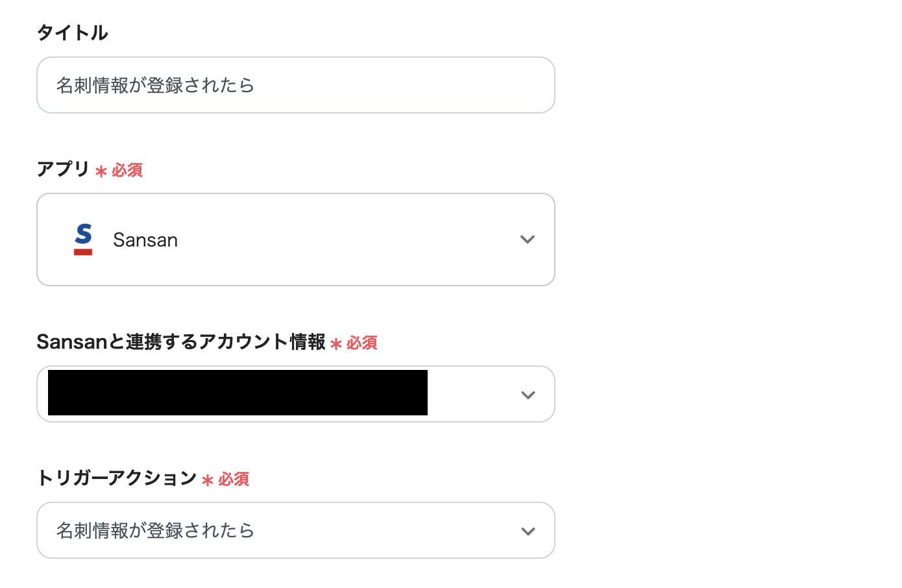
Task: Click the chevron arrow in the トリガーアクション field
Action: tap(528, 531)
